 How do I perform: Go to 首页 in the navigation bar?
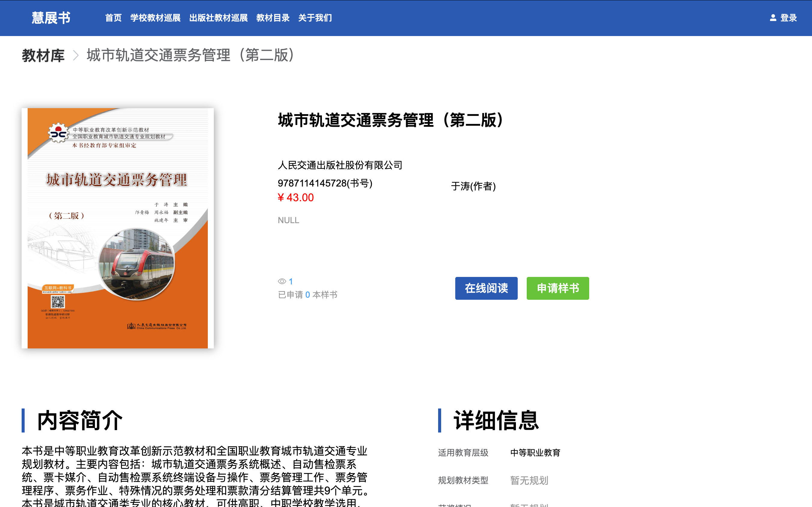pos(113,18)
